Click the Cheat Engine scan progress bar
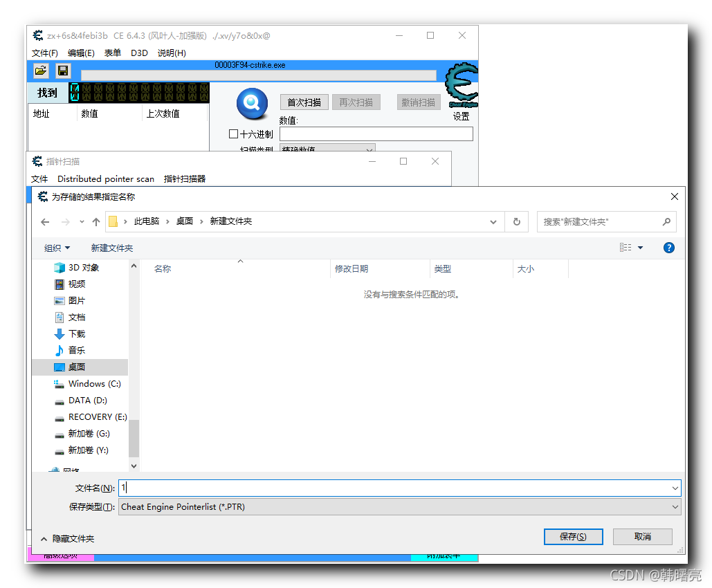This screenshot has width=712, height=588. tap(258, 75)
